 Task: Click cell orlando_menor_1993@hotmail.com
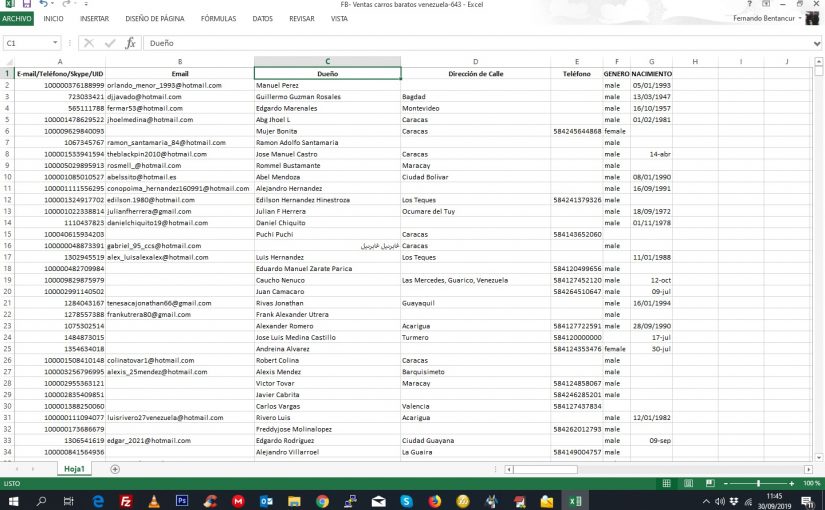pyautogui.click(x=179, y=85)
